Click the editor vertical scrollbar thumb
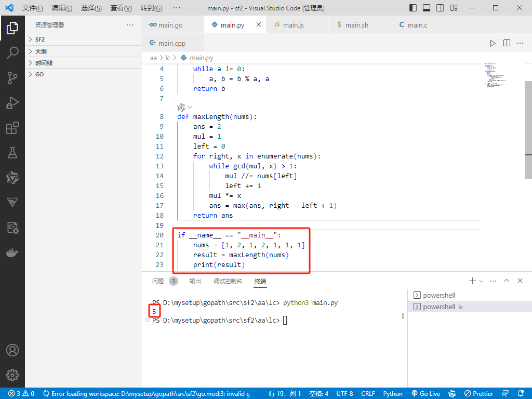Image resolution: width=532 pixels, height=399 pixels. (528, 129)
